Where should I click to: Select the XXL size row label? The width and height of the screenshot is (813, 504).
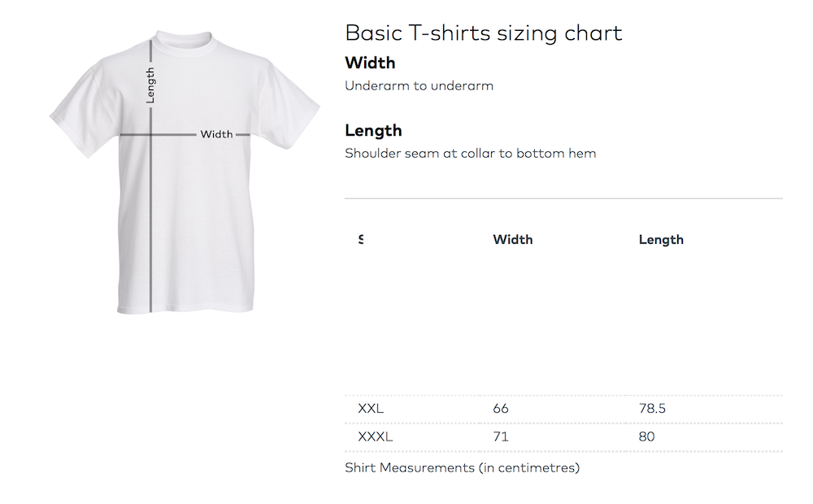371,408
